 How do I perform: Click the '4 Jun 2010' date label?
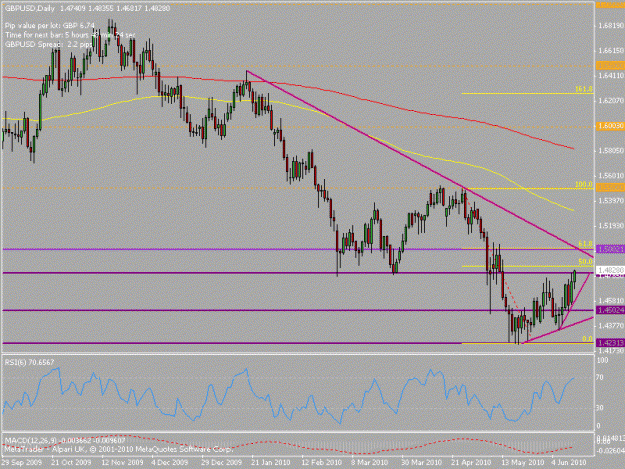[x=569, y=462]
